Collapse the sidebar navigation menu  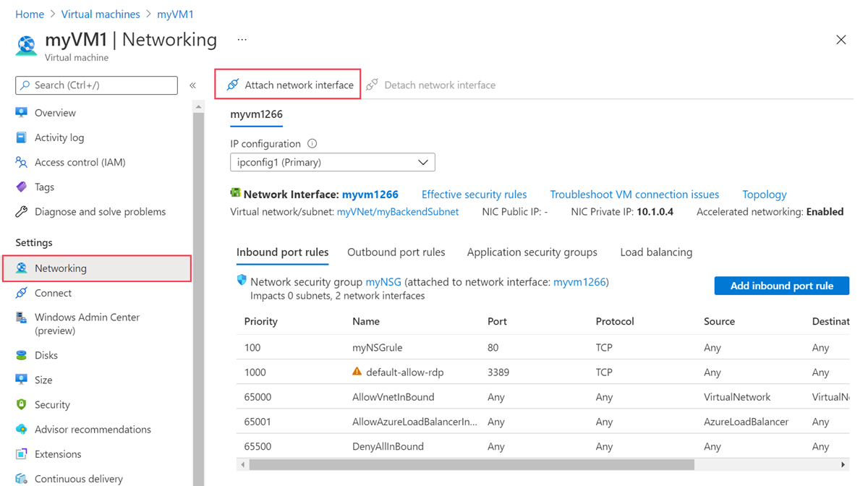pyautogui.click(x=193, y=85)
